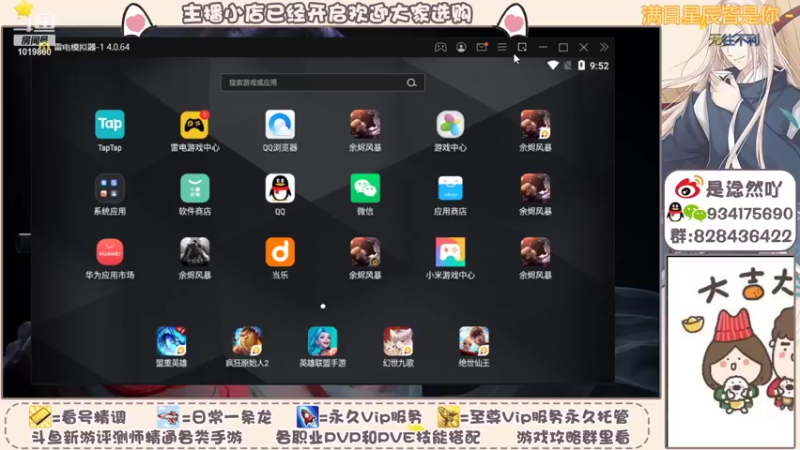
Task: Open the blue 应用商店 app
Action: click(450, 188)
